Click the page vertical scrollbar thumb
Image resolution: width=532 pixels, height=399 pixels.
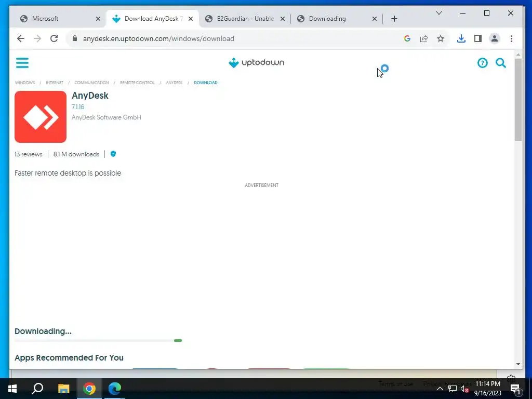point(518,99)
